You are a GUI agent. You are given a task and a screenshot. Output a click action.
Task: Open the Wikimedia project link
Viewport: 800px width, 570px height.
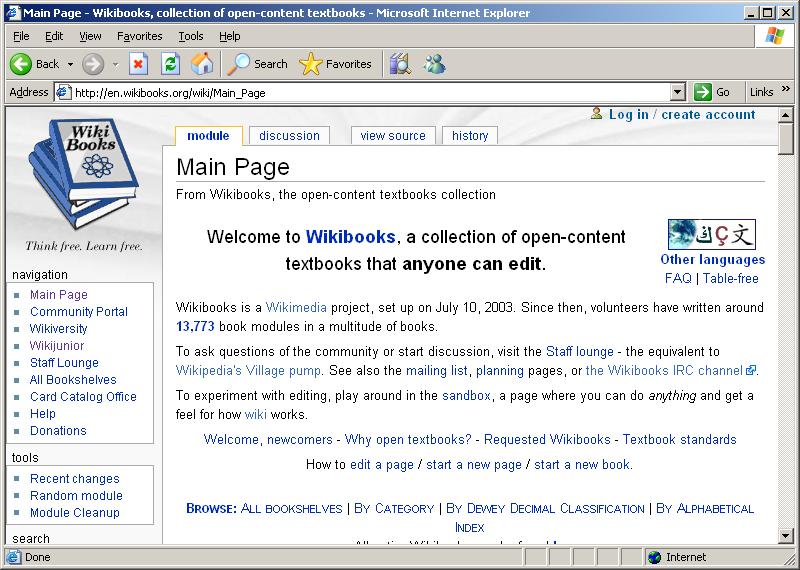coord(296,308)
